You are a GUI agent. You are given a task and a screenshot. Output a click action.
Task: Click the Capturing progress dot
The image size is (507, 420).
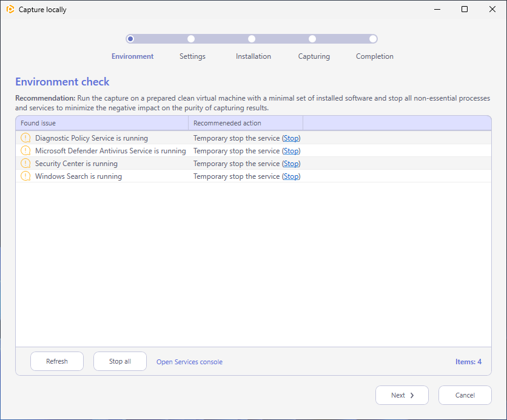tap(312, 39)
